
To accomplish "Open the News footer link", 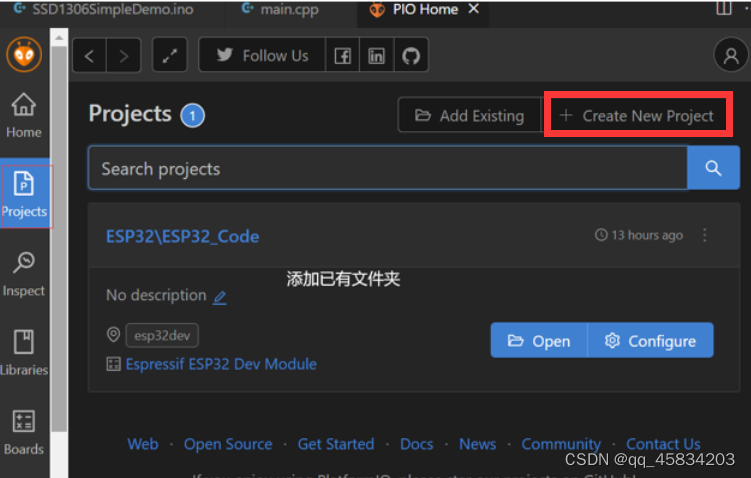I will [478, 444].
